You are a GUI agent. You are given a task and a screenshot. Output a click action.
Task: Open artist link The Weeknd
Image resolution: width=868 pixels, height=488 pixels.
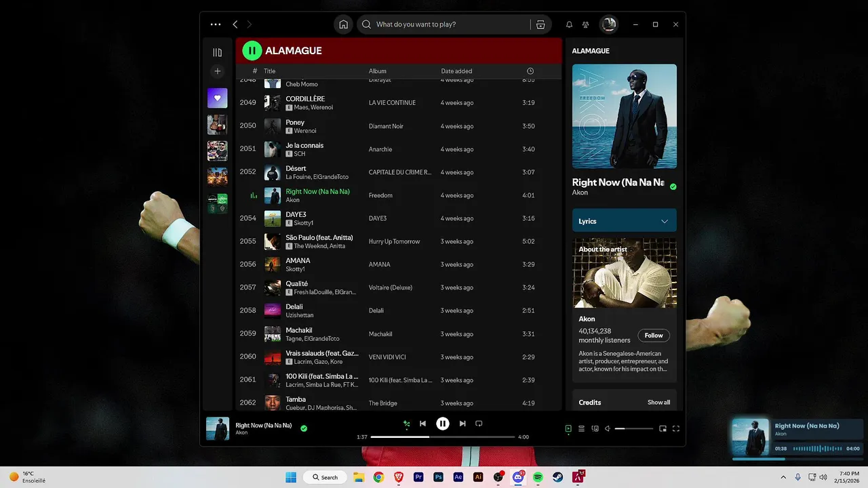[310, 246]
